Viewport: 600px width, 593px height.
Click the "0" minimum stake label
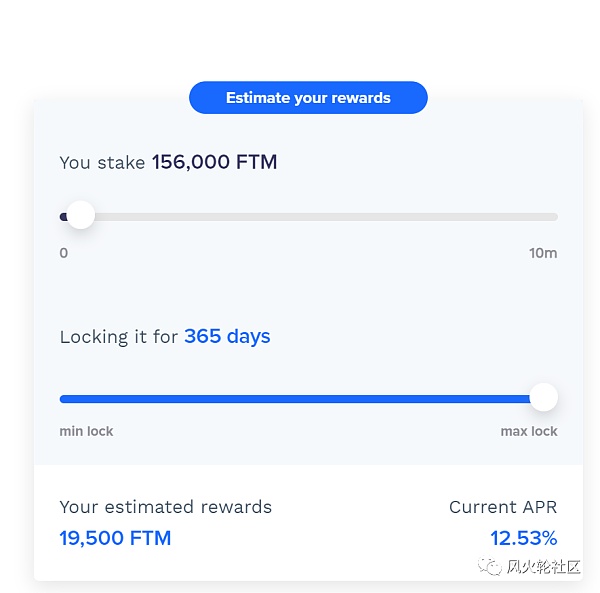64,253
